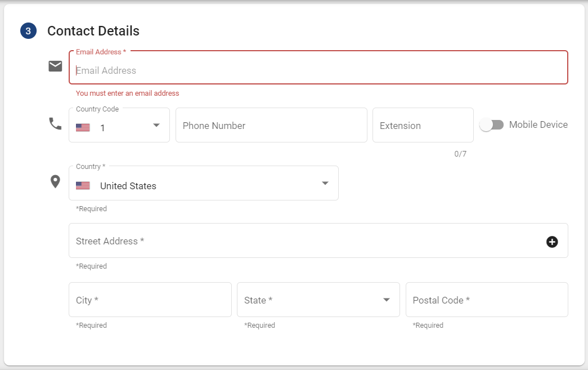Expand the Country dropdown arrow

pyautogui.click(x=325, y=183)
